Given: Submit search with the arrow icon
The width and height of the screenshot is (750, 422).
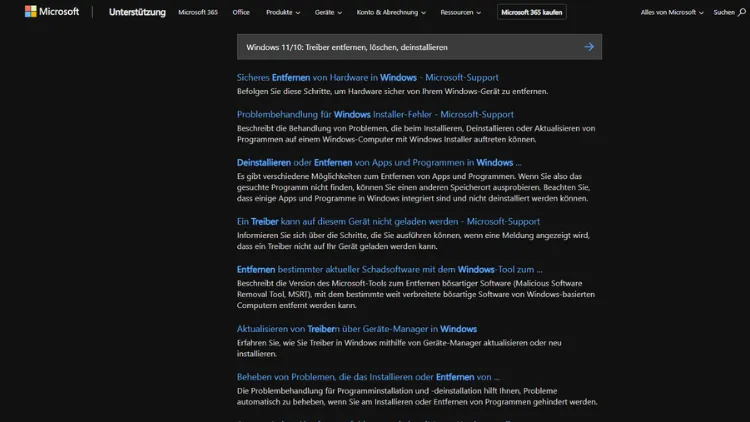Looking at the screenshot, I should (589, 47).
